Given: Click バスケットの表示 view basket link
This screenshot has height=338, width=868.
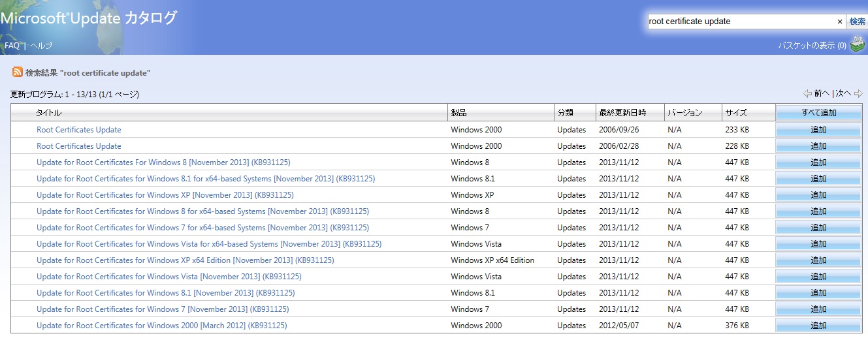Looking at the screenshot, I should coord(812,46).
